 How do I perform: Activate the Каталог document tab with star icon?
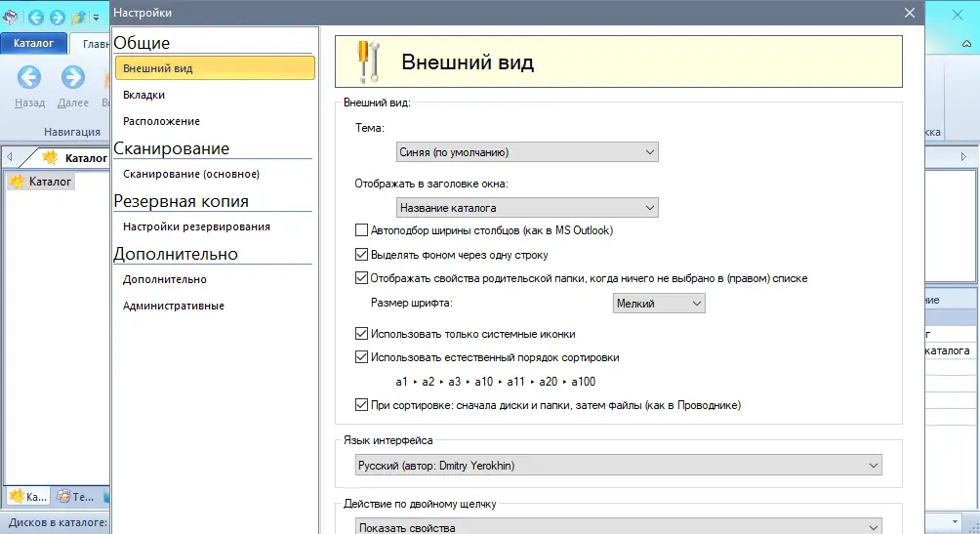[74, 157]
